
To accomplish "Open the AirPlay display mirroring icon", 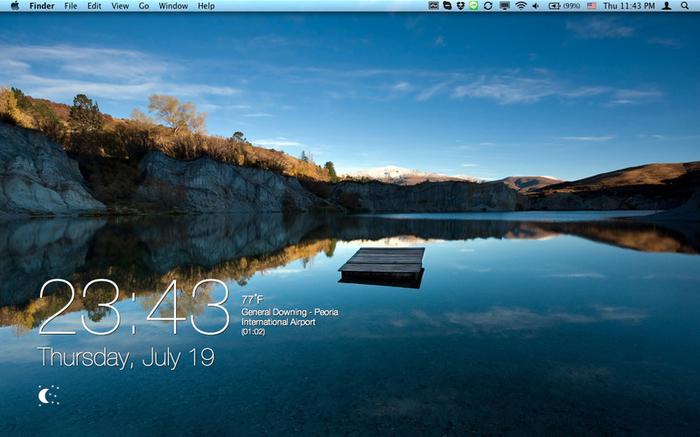I will click(504, 6).
